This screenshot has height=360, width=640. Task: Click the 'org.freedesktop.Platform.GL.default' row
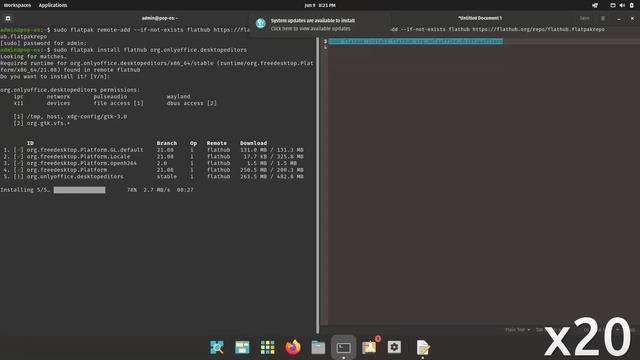(x=153, y=150)
